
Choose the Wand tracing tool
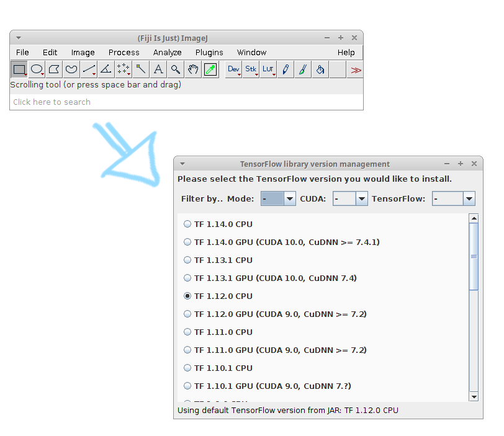click(141, 69)
